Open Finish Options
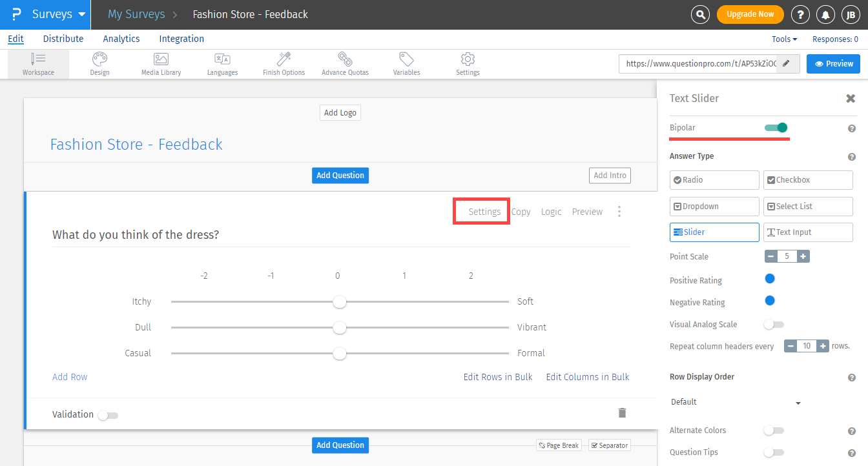The width and height of the screenshot is (868, 466). [x=283, y=63]
